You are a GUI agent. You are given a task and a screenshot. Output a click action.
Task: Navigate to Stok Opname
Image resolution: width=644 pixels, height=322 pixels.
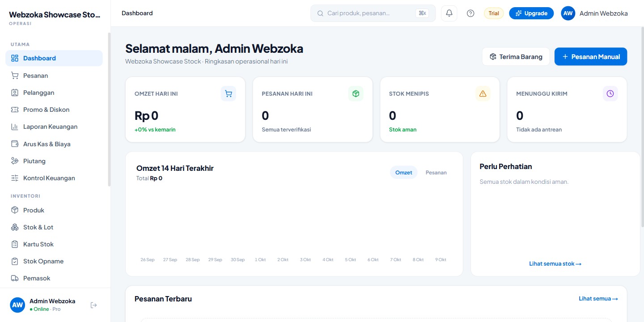point(54,261)
